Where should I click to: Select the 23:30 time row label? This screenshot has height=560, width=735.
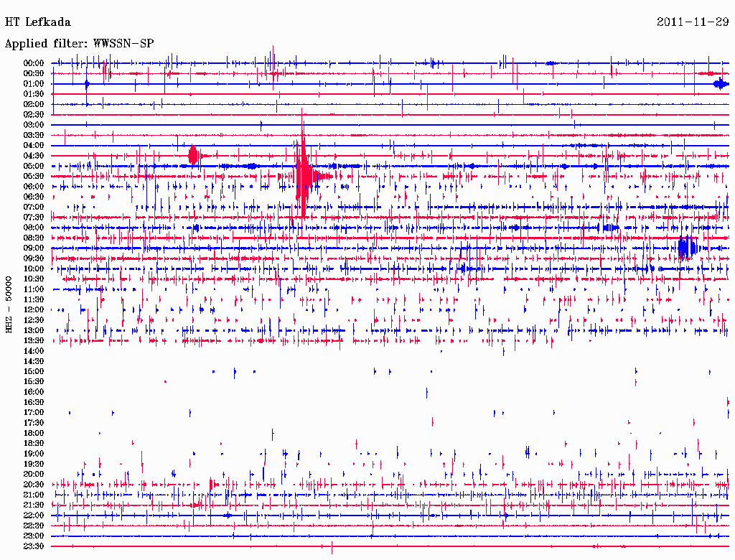34,546
